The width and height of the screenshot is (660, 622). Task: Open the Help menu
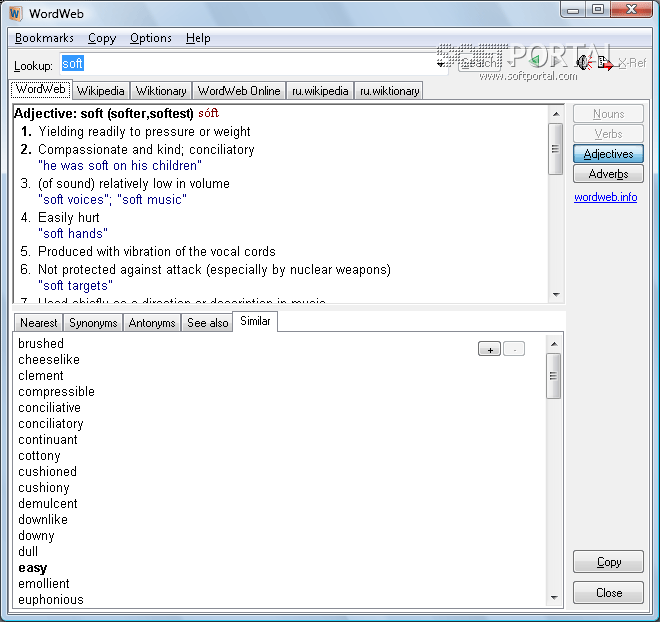[x=198, y=38]
